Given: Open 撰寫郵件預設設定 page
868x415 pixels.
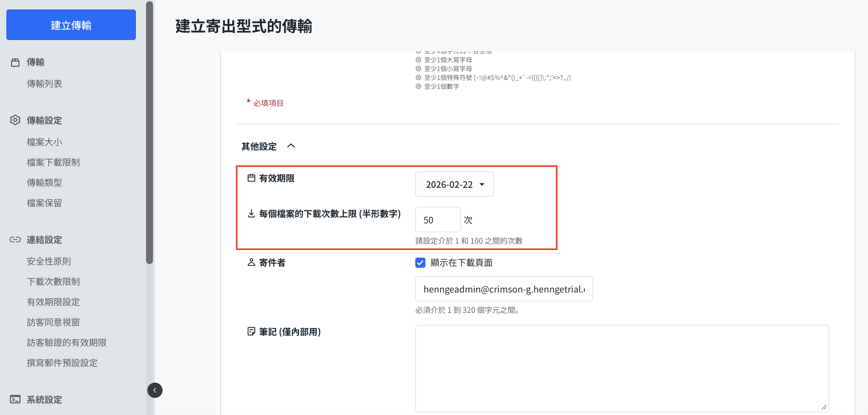Looking at the screenshot, I should pyautogui.click(x=62, y=363).
